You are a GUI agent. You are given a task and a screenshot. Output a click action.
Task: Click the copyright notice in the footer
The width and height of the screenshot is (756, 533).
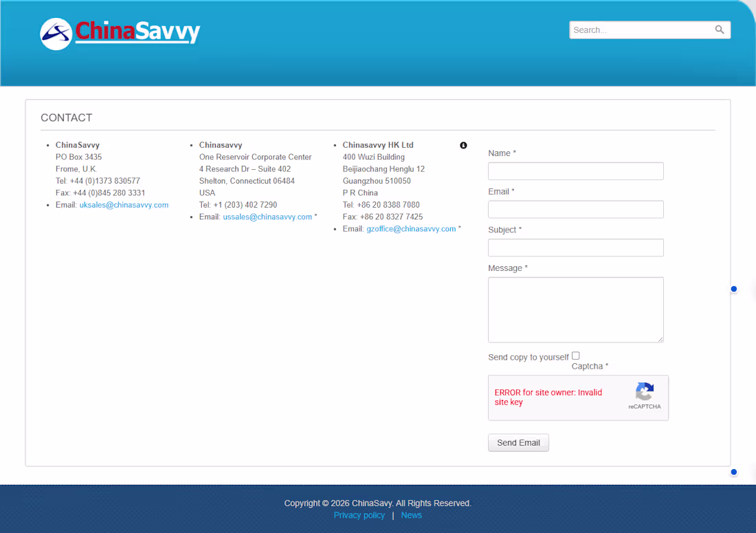click(x=377, y=503)
